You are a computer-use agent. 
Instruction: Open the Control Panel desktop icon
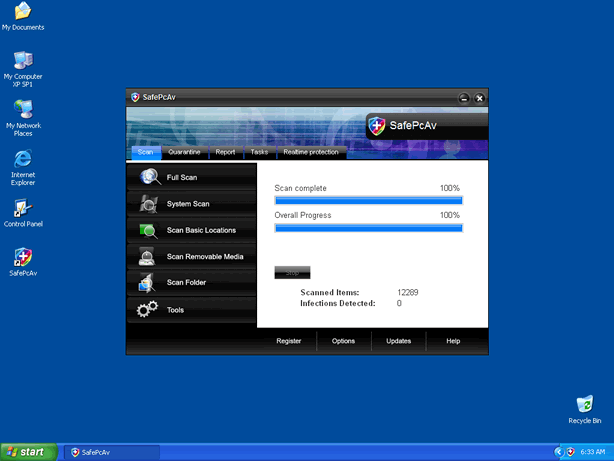tap(22, 209)
